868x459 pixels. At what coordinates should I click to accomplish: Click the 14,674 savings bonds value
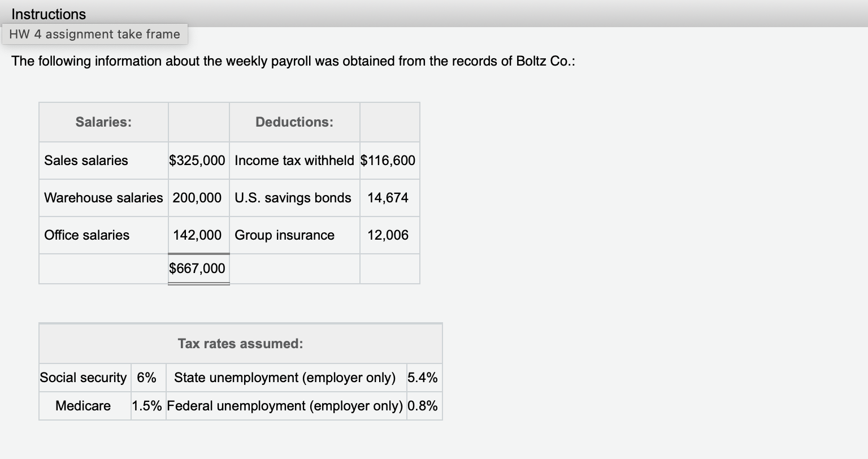389,197
